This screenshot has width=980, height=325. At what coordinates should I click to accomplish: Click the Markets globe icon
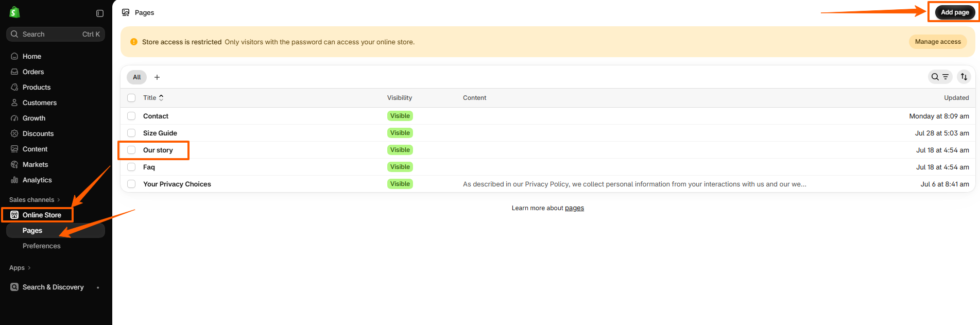14,164
